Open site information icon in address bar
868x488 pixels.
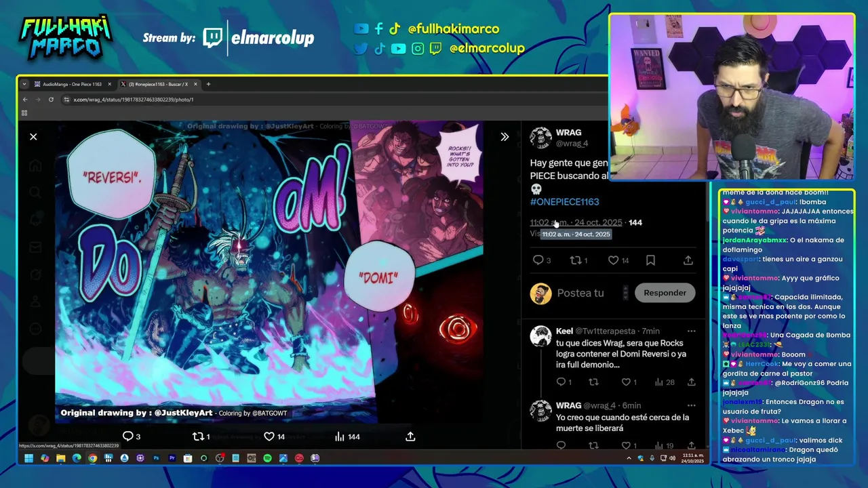(x=66, y=100)
